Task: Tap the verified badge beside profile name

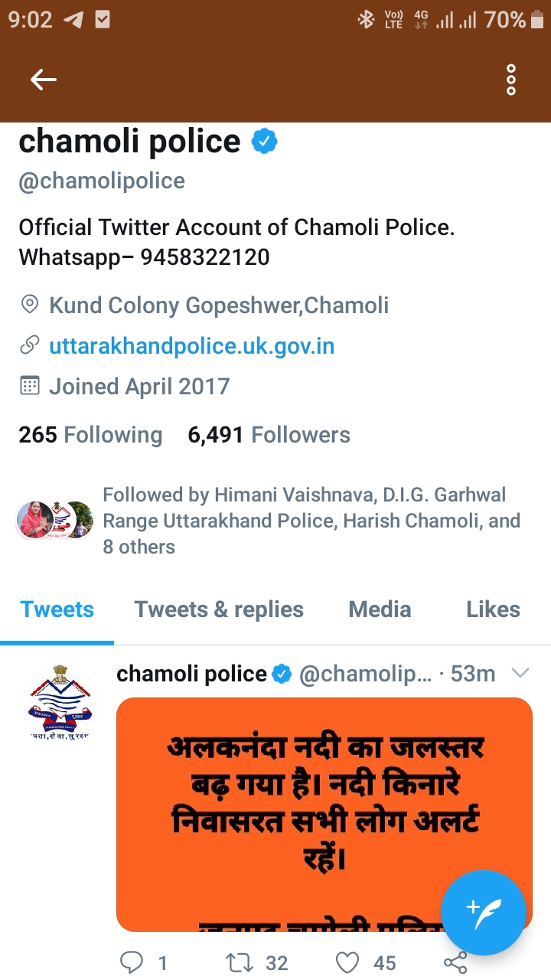Action: click(x=264, y=142)
